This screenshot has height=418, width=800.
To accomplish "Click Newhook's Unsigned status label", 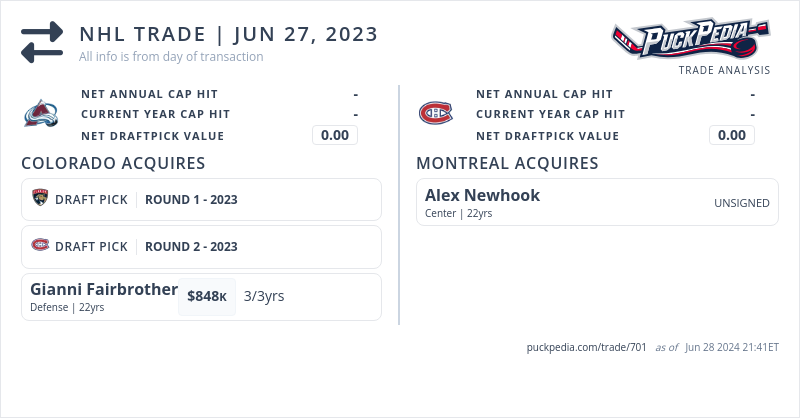I will [x=741, y=203].
